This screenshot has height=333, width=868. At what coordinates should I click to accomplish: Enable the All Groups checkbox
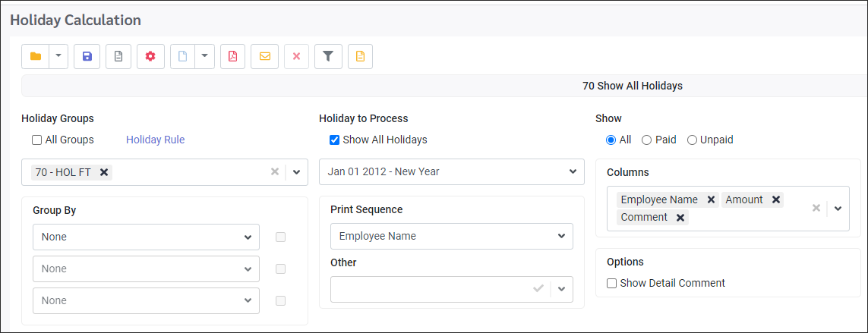click(x=37, y=140)
